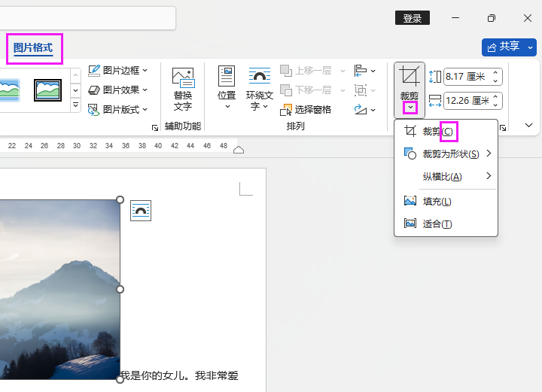Click the group objects icon
This screenshot has width=542, height=392.
(361, 90)
